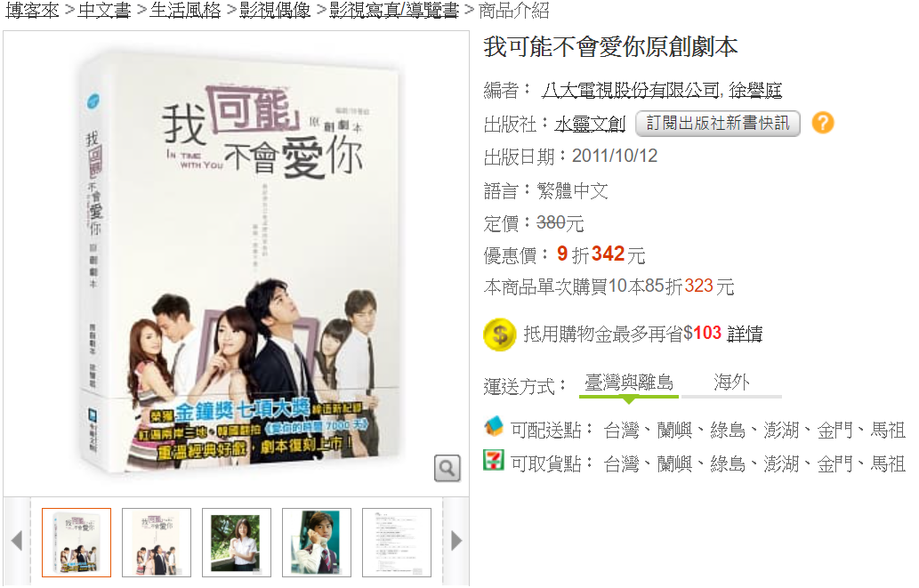
Task: Show next thumbnails with right arrow
Action: (x=456, y=541)
